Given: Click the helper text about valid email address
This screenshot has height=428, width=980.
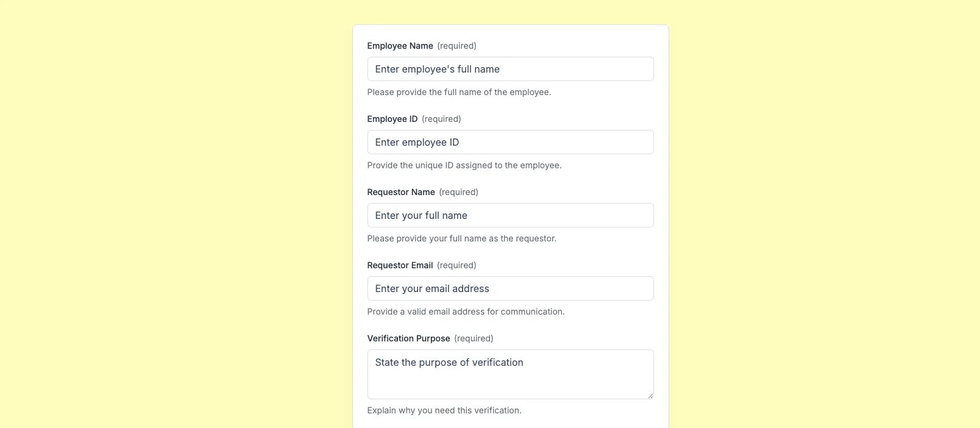Looking at the screenshot, I should pyautogui.click(x=466, y=312).
